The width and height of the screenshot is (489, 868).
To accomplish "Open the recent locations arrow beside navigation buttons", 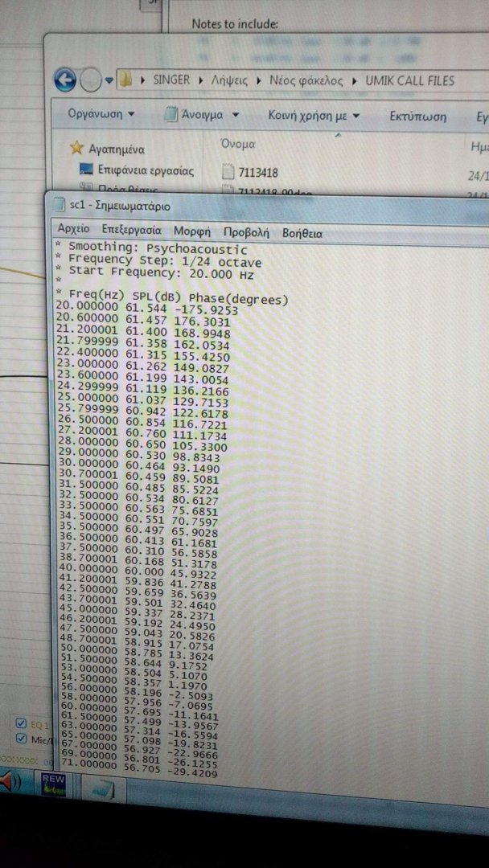I will point(109,81).
